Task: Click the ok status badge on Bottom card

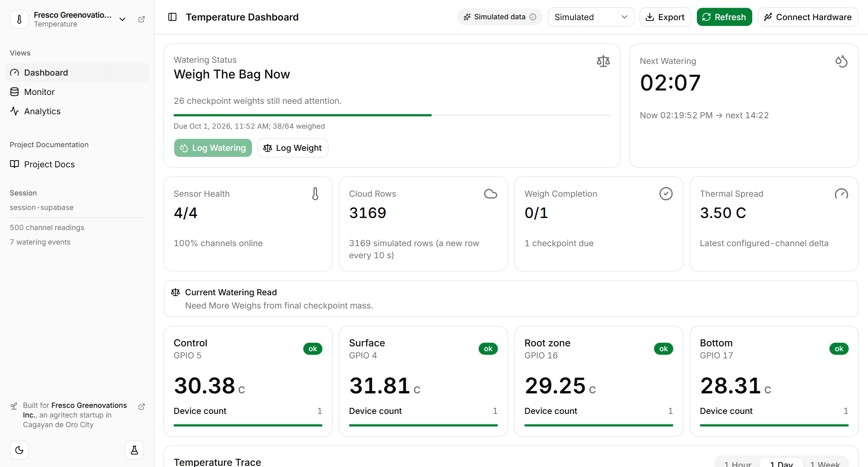Action: pos(839,349)
